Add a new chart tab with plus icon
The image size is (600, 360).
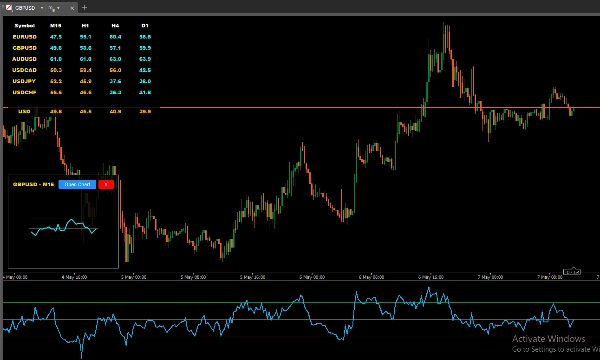84,7
